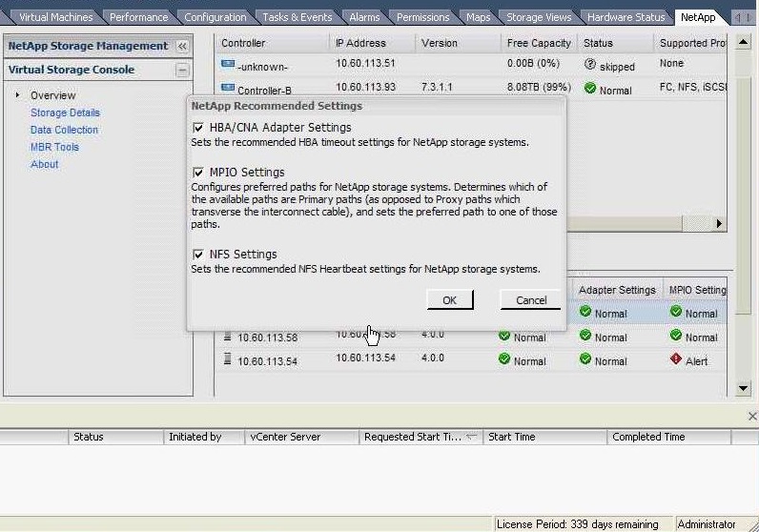Collapse the Virtual Storage Console section
Screen dimensions: 759x532
click(x=182, y=71)
